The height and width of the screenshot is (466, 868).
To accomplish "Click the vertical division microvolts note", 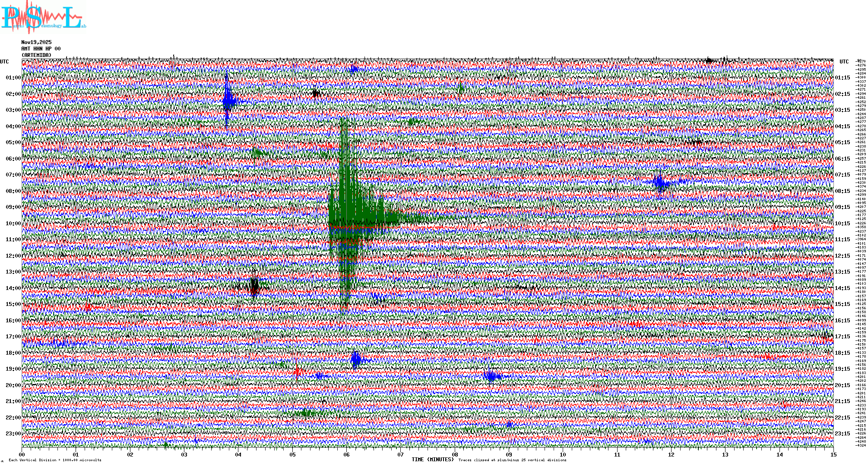I will click(x=55, y=460).
